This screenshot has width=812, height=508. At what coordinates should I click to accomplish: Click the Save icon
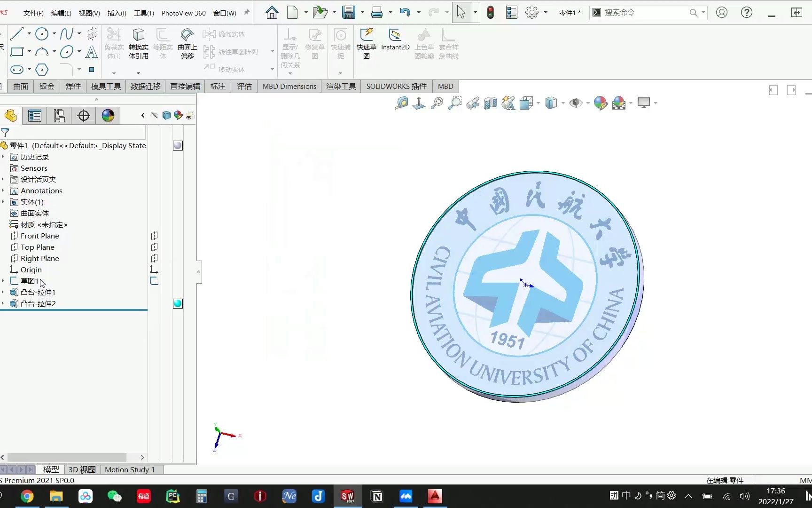pos(349,13)
